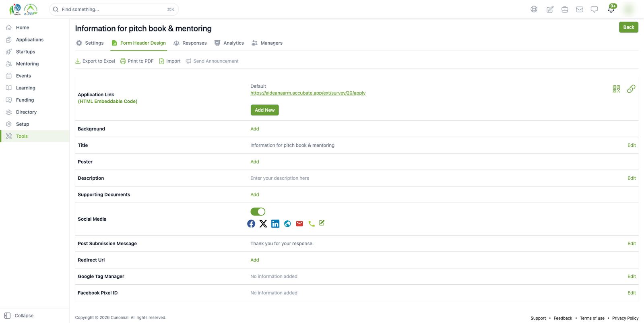
Task: Click the red email icon in Social Media
Action: 299,224
